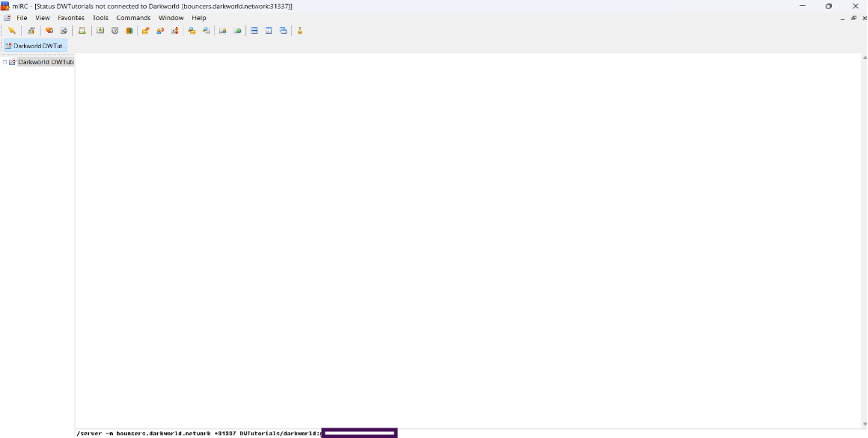
Task: Open the Help menu
Action: point(199,18)
